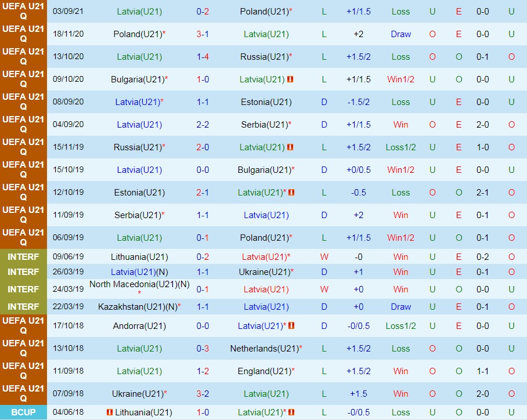Click UEFA U21 Q label for 03/09/21 match

(23, 12)
